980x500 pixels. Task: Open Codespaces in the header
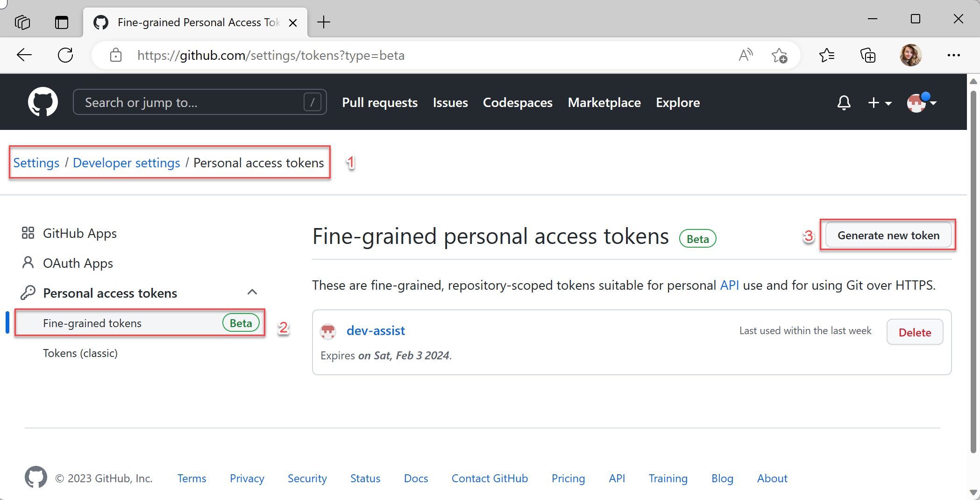[518, 103]
